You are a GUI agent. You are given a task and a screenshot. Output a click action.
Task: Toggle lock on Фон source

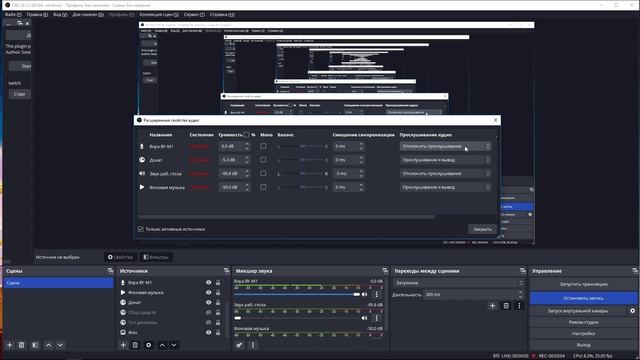[218, 333]
